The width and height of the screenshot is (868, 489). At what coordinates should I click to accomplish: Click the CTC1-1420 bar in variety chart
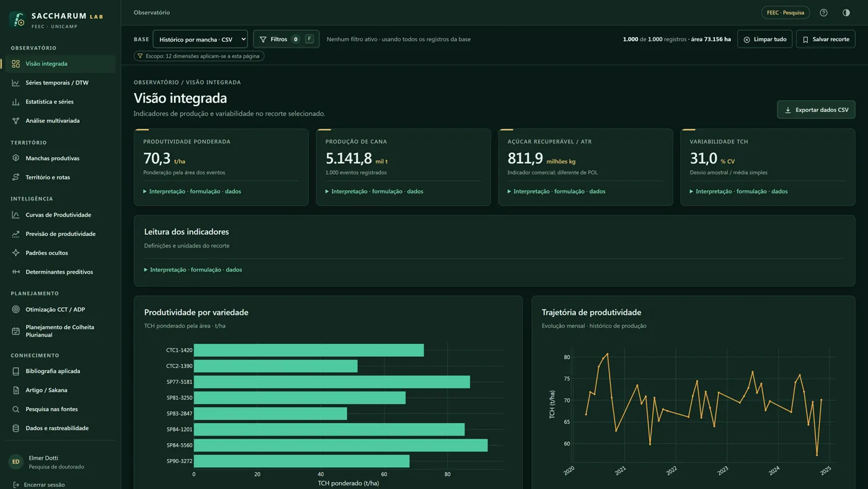309,350
